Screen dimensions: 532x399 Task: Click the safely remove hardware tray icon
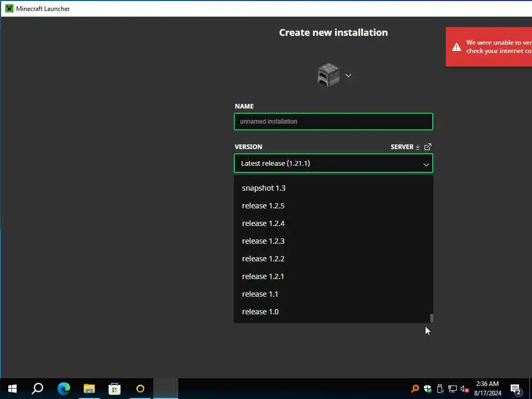tap(440, 389)
